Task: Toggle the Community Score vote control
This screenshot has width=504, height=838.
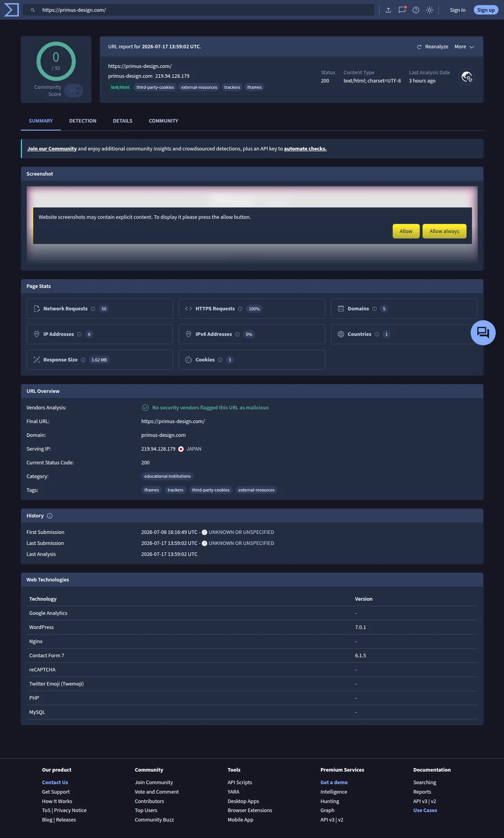Action: pyautogui.click(x=74, y=91)
